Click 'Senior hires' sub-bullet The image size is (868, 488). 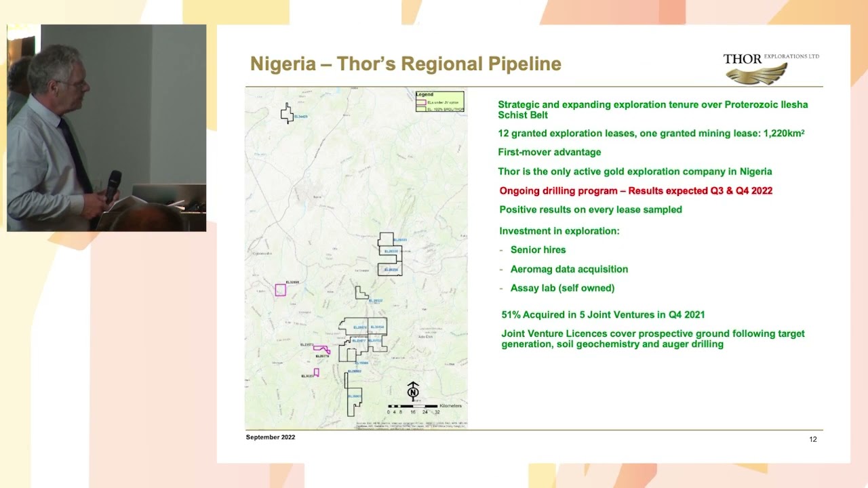pyautogui.click(x=538, y=250)
